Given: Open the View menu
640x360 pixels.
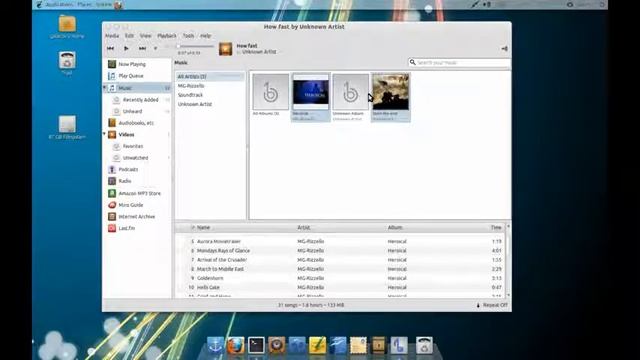Looking at the screenshot, I should tap(145, 36).
